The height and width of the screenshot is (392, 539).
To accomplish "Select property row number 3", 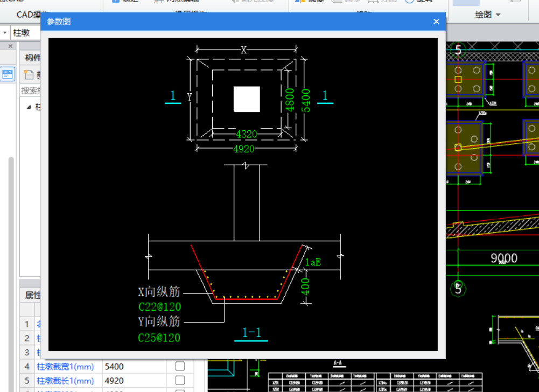I will point(27,353).
